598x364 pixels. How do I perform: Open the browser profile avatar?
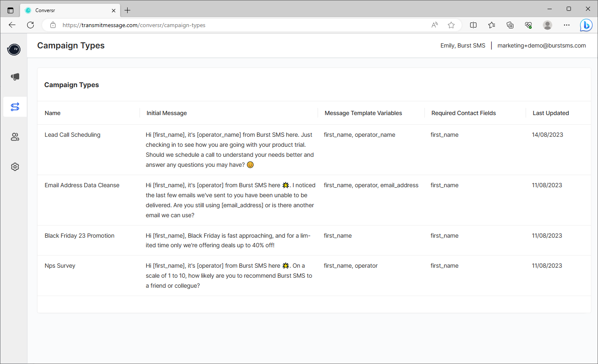(x=548, y=25)
